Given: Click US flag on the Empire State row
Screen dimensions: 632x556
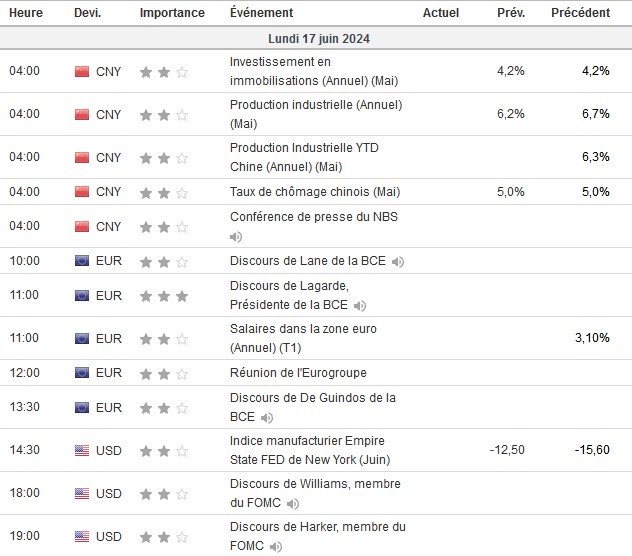Looking at the screenshot, I should pyautogui.click(x=82, y=451).
